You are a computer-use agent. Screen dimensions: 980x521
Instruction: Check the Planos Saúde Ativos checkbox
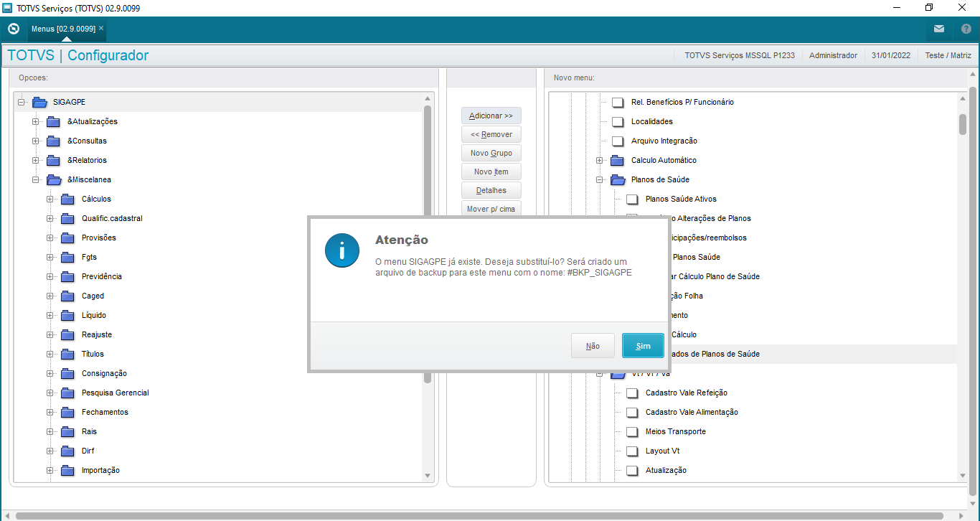pyautogui.click(x=632, y=199)
